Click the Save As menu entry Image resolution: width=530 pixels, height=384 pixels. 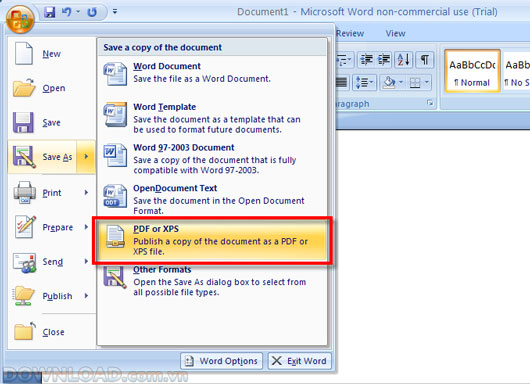42,157
